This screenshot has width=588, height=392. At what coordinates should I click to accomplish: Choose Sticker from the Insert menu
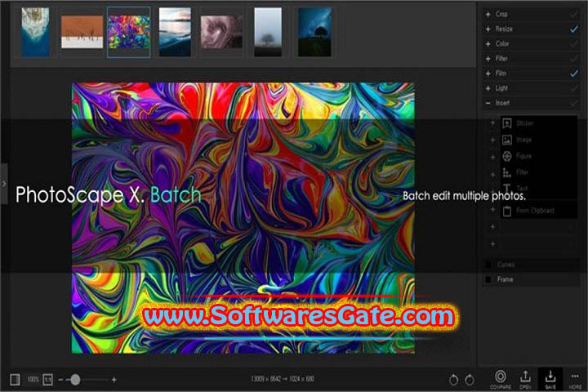pos(538,123)
